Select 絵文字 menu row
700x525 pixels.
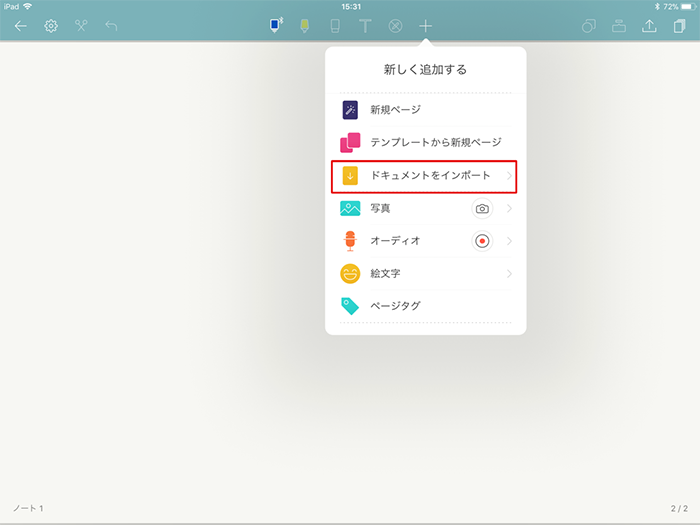(x=425, y=274)
